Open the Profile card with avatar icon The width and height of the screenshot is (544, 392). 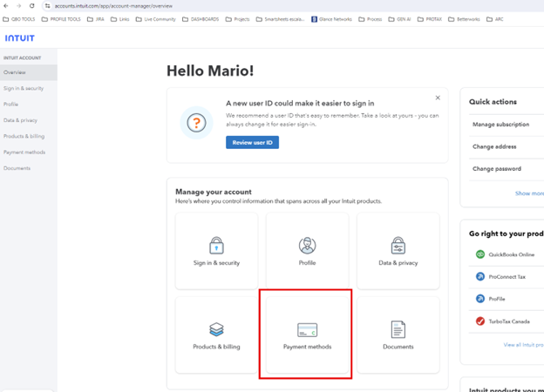coord(307,251)
